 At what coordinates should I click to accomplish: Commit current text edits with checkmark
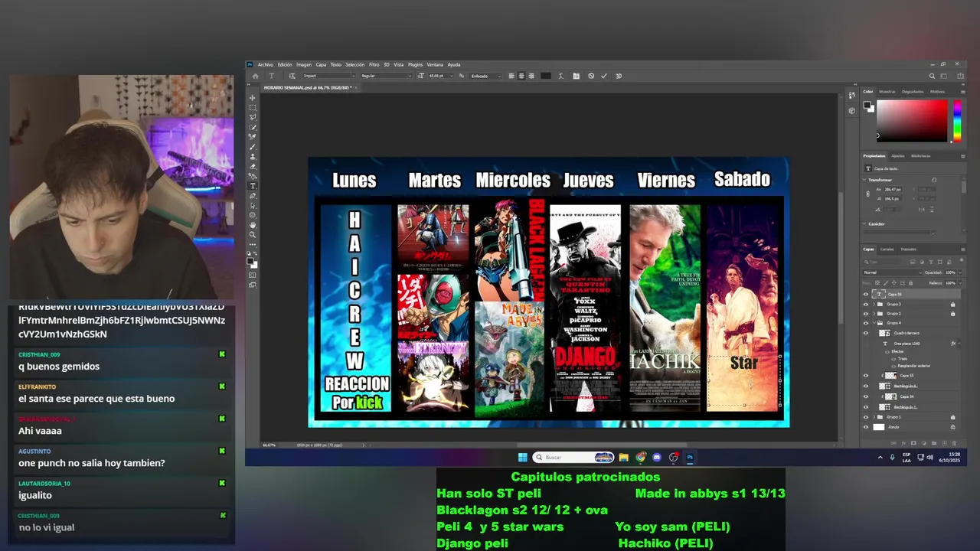point(604,76)
